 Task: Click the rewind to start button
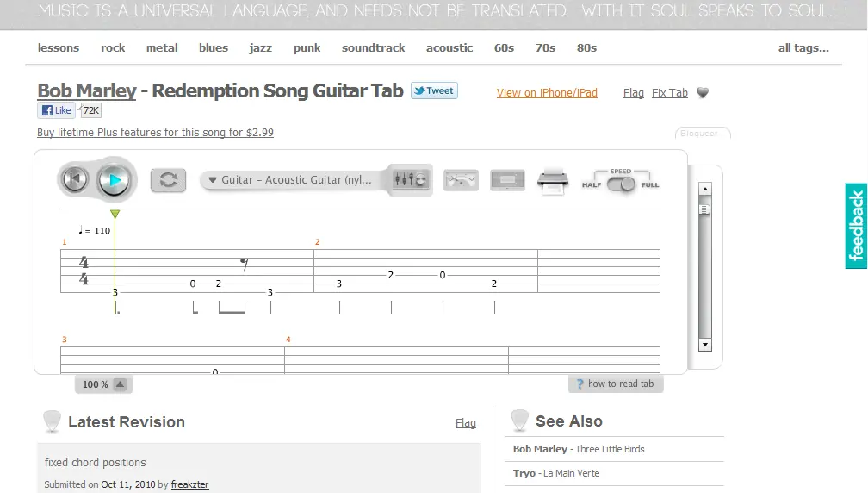click(75, 179)
